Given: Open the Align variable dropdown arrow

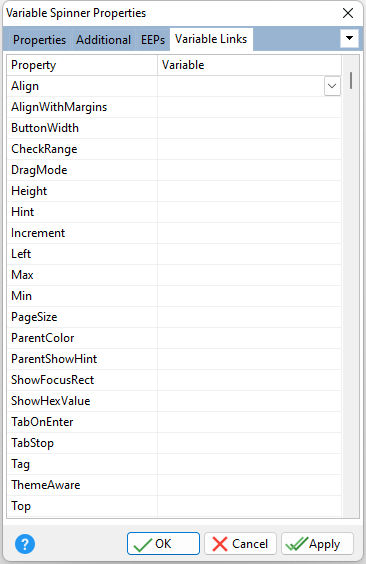Looking at the screenshot, I should click(332, 86).
